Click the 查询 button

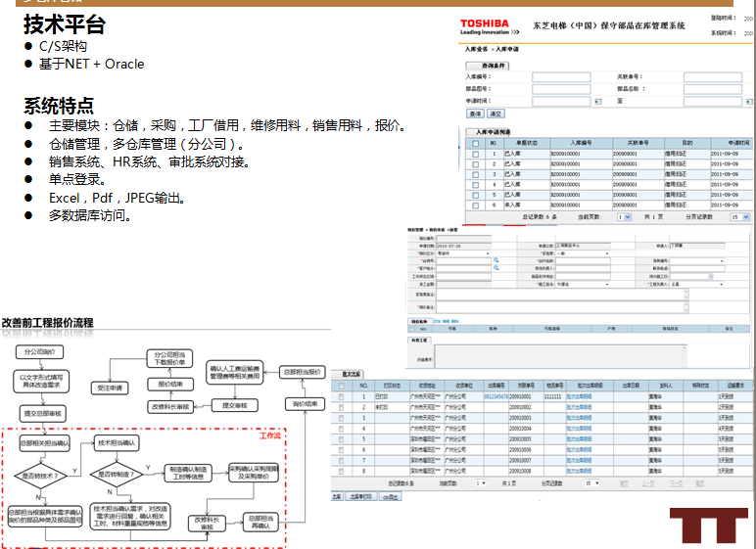(475, 114)
